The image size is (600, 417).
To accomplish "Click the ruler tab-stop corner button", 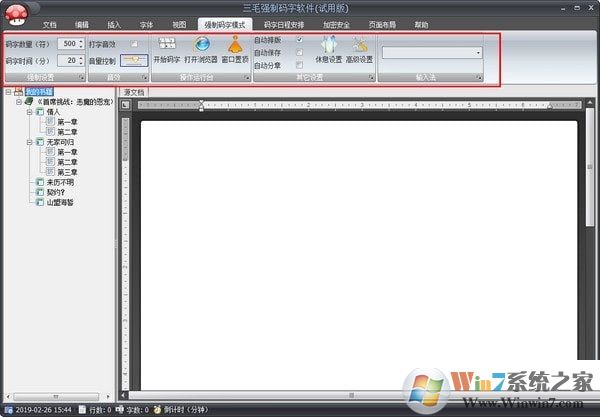I will tap(126, 106).
